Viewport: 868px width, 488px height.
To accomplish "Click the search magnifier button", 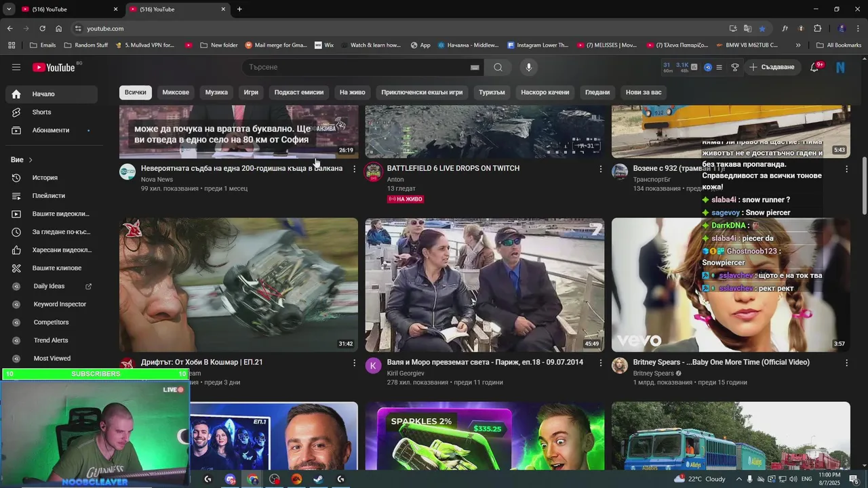I will tap(498, 67).
